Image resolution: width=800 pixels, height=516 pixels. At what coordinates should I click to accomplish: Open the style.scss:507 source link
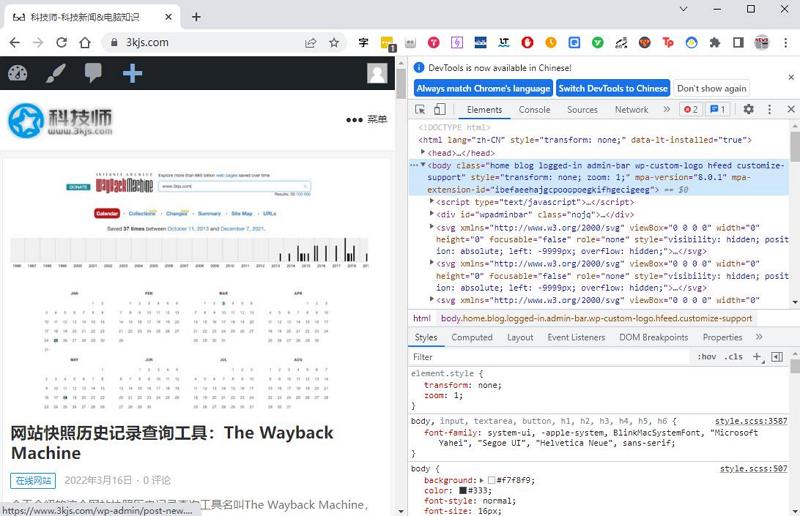point(754,469)
